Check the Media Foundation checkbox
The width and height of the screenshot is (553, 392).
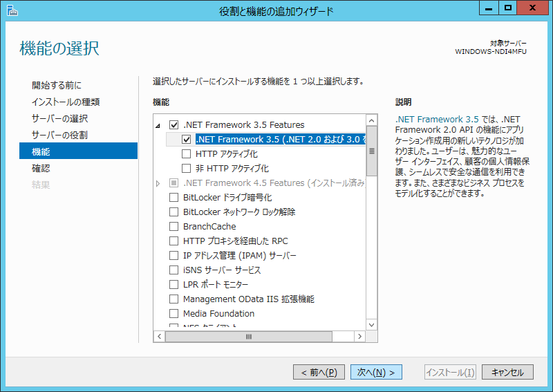174,314
